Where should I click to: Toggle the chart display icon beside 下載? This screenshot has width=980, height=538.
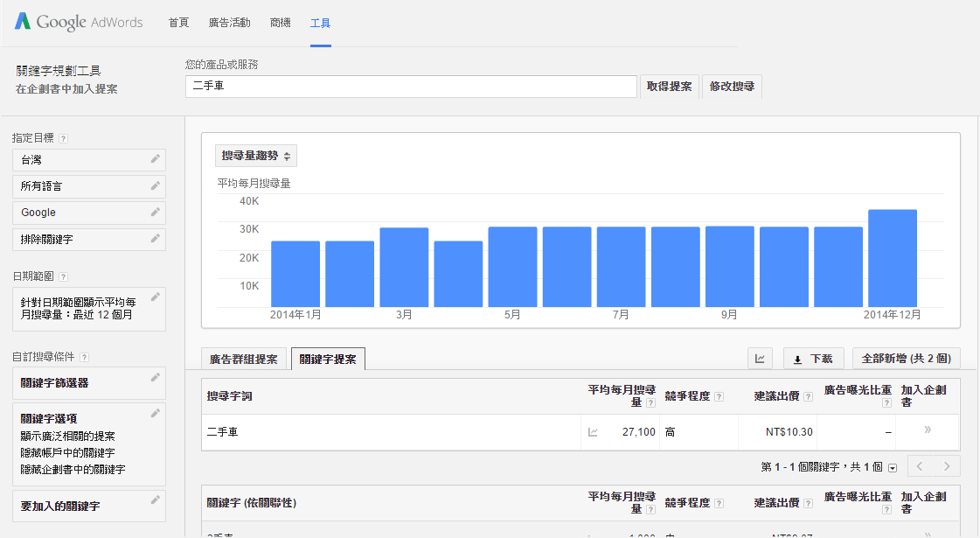760,359
